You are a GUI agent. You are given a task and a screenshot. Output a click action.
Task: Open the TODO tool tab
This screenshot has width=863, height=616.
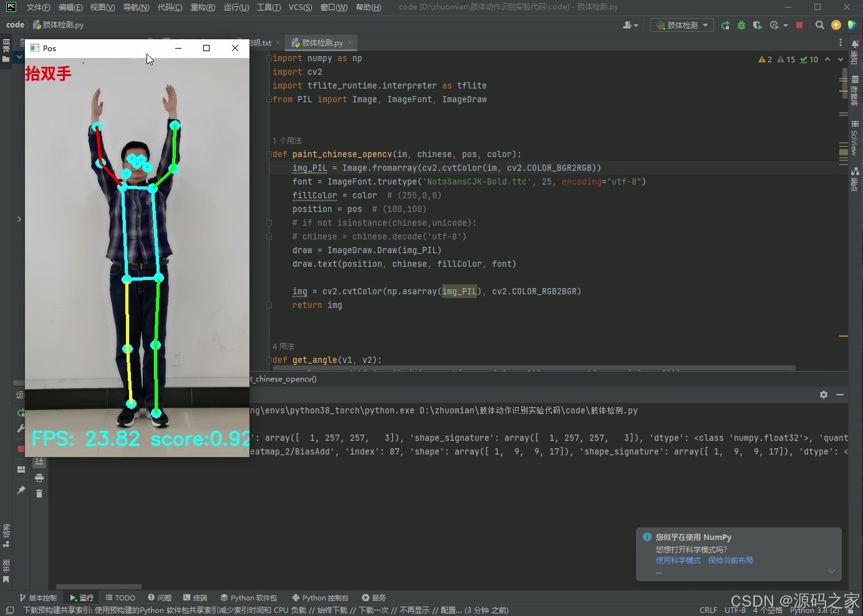[120, 597]
